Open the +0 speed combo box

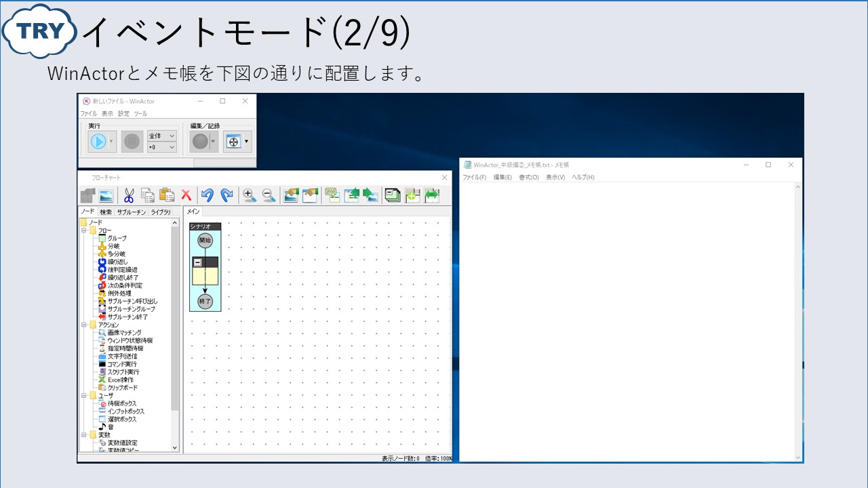click(162, 146)
